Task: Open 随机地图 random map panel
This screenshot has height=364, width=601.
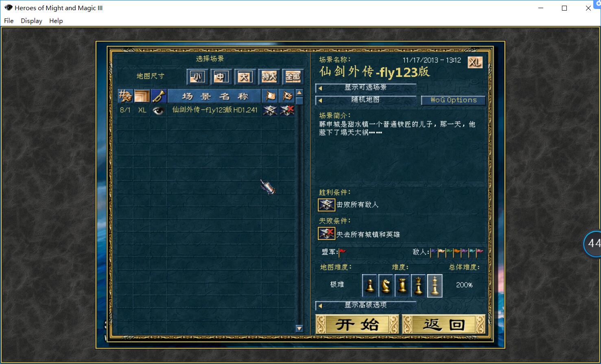Action: [x=366, y=100]
